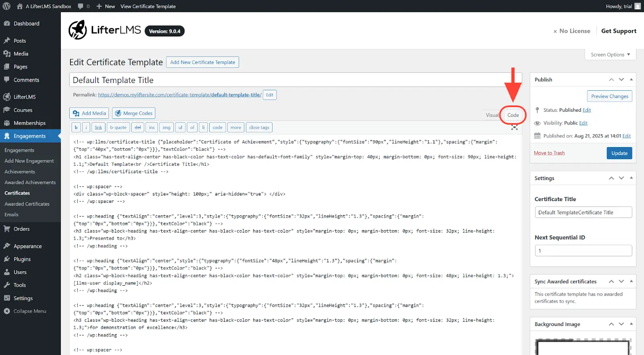Edit the permalink slug
The image size is (644, 355).
point(270,95)
